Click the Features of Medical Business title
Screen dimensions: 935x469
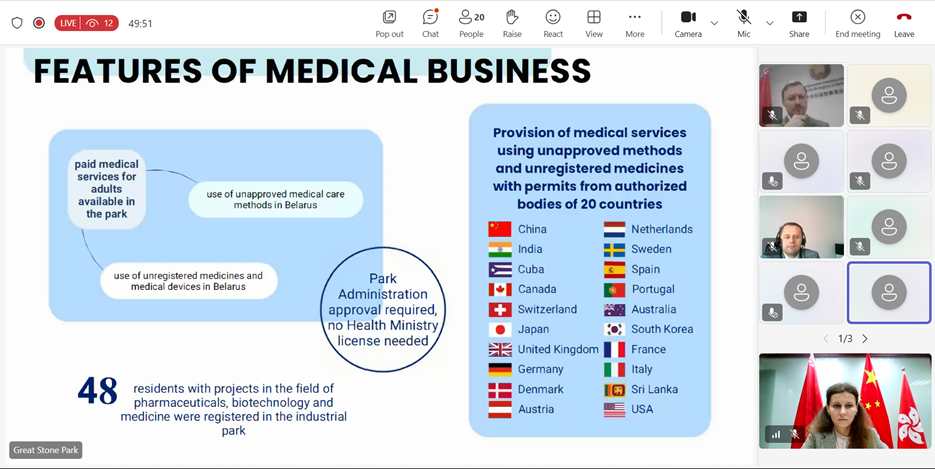(312, 71)
